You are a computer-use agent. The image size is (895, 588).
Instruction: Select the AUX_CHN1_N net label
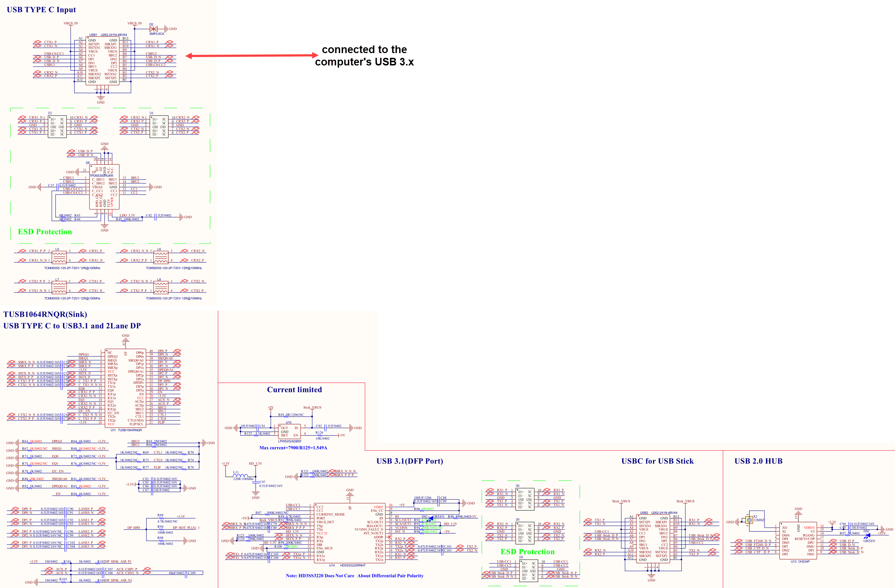pos(127,573)
